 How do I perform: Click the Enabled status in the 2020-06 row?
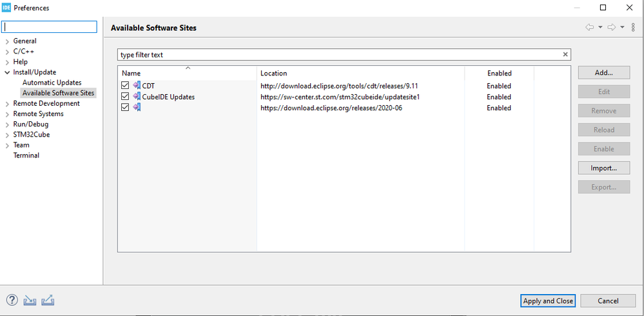pyautogui.click(x=499, y=108)
